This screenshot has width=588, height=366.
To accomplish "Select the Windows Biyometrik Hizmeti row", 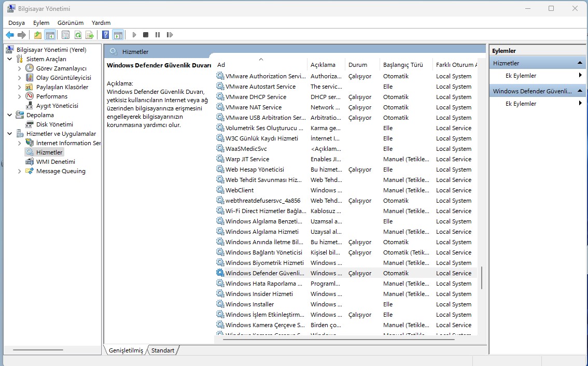I will coord(346,262).
